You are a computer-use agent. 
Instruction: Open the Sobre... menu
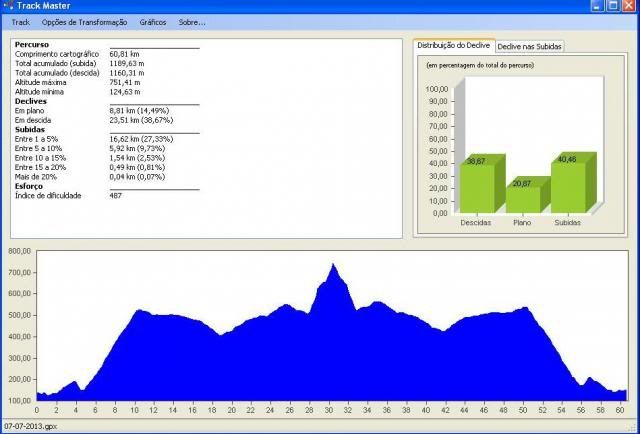pyautogui.click(x=192, y=22)
